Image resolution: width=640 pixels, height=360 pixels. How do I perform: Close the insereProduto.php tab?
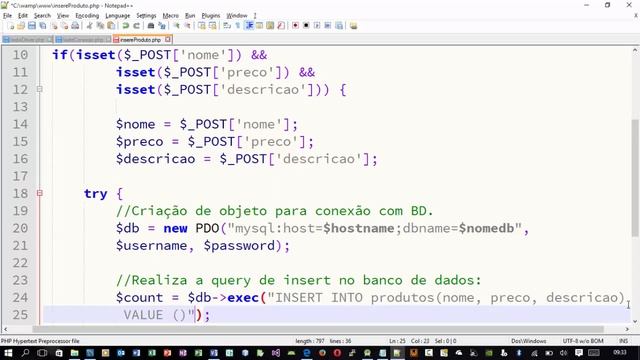168,39
